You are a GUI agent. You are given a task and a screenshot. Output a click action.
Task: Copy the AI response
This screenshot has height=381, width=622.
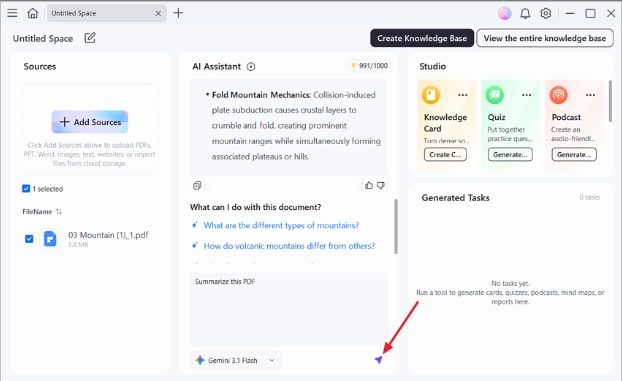tap(197, 185)
